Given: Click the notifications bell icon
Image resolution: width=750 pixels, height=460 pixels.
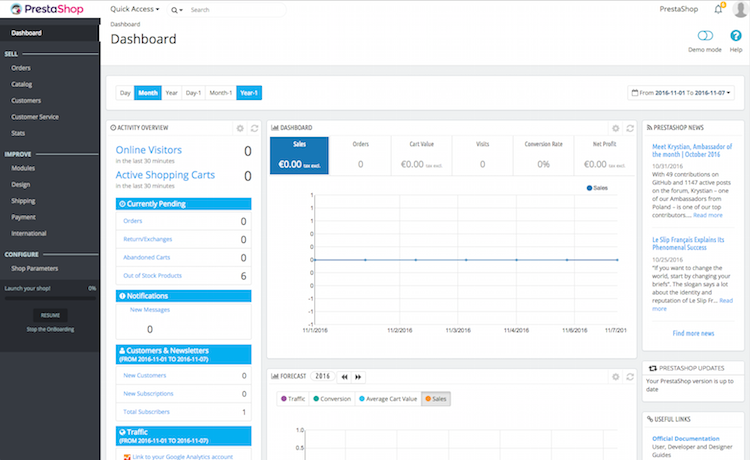Looking at the screenshot, I should point(718,9).
